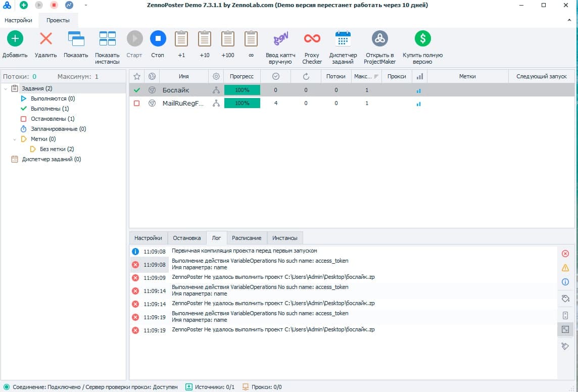The image size is (578, 392).
Task: Click the +10 clipboard icon
Action: pos(204,38)
